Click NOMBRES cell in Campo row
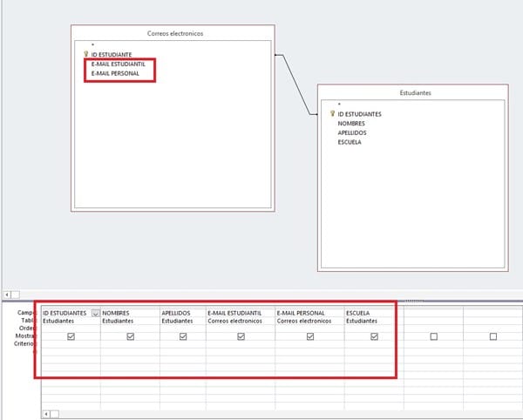This screenshot has height=420, width=523. coord(130,313)
